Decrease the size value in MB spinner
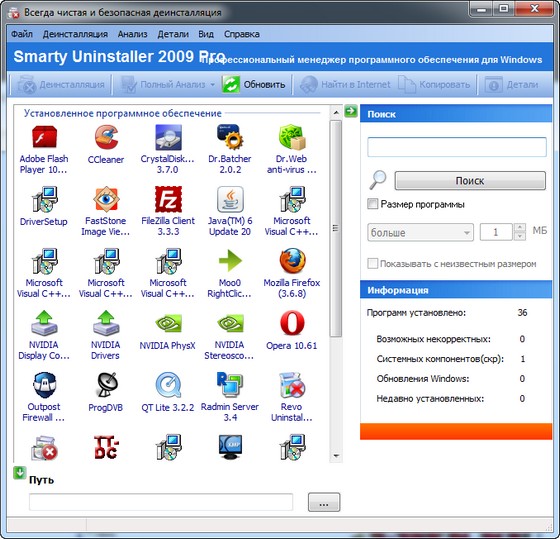Screen dimensions: 560x539 520,236
